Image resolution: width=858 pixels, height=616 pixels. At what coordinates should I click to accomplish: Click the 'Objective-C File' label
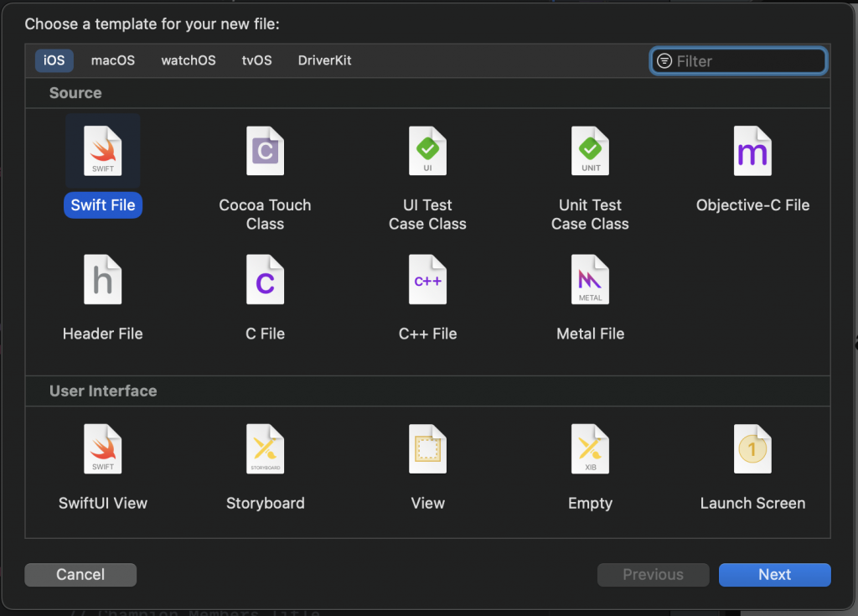tap(753, 205)
